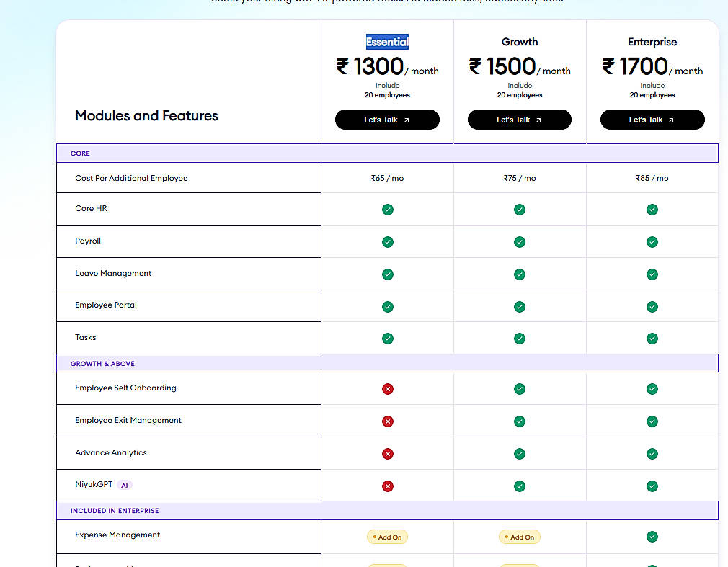Click Employee Portal check in Enterprise column
The width and height of the screenshot is (728, 567).
[x=652, y=307]
